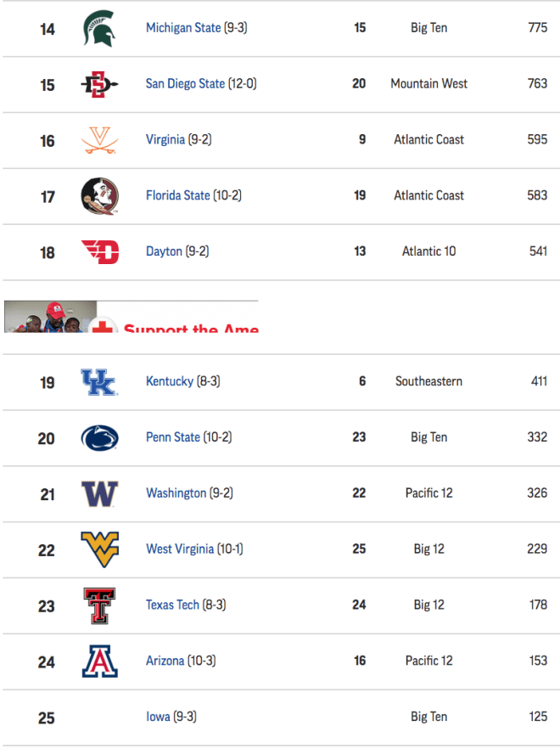
Task: Open the Michigan State team link
Action: (x=183, y=28)
